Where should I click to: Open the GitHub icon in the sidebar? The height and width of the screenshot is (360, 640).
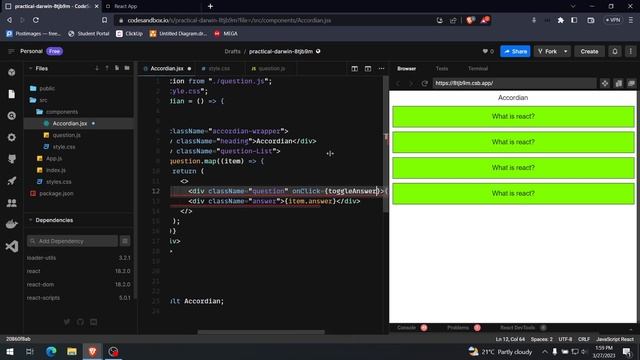11,159
